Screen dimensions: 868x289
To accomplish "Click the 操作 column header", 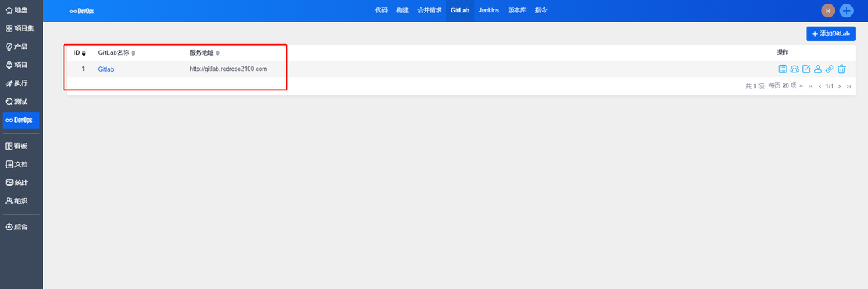I will [783, 53].
